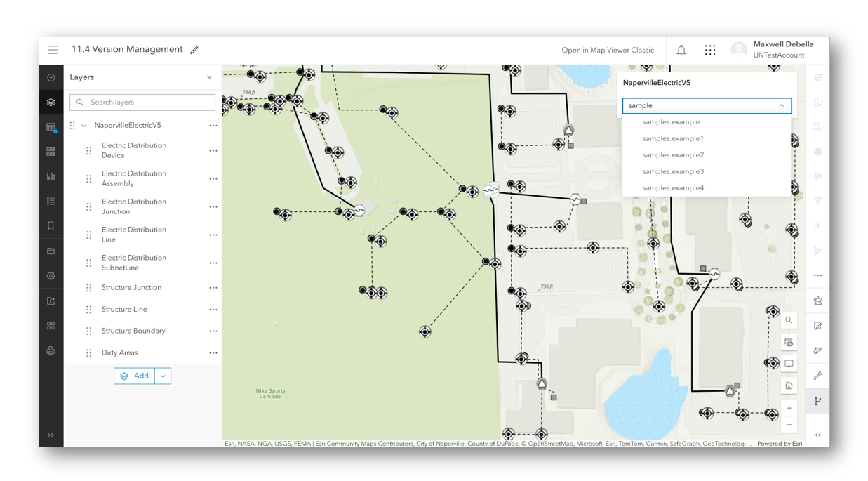Choose samples.example2 version
This screenshot has width=868, height=481.
707,155
